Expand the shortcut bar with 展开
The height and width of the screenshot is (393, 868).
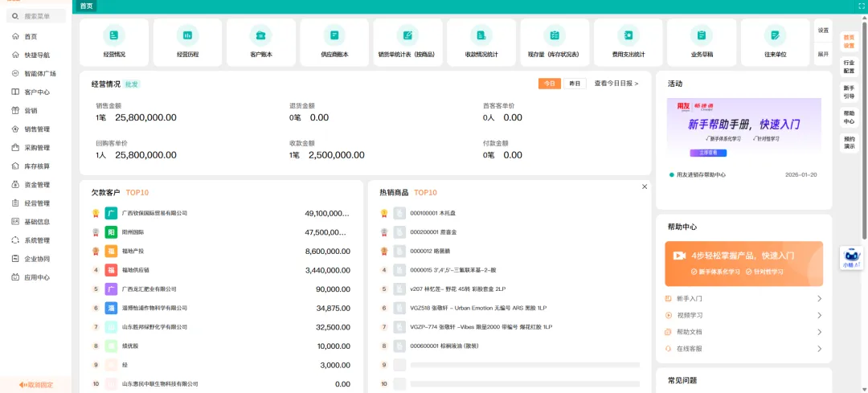click(823, 54)
